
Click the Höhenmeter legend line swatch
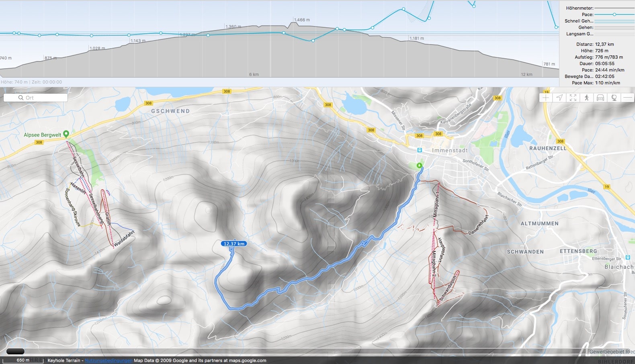click(x=614, y=8)
